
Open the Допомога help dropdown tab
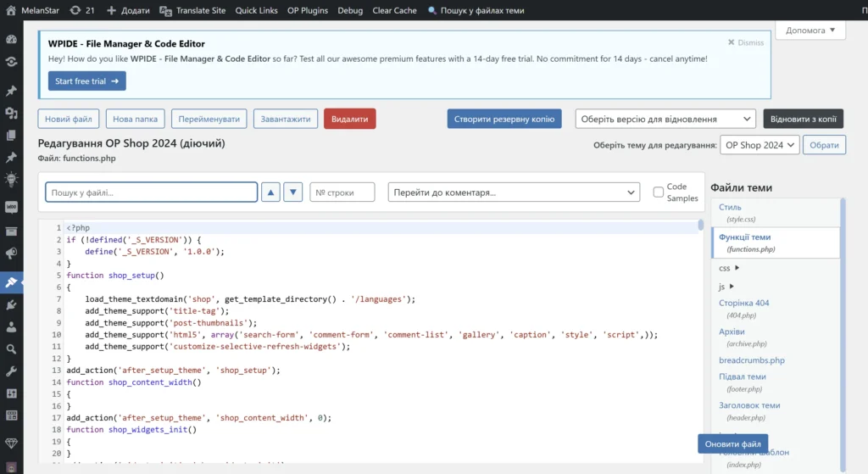(x=810, y=31)
